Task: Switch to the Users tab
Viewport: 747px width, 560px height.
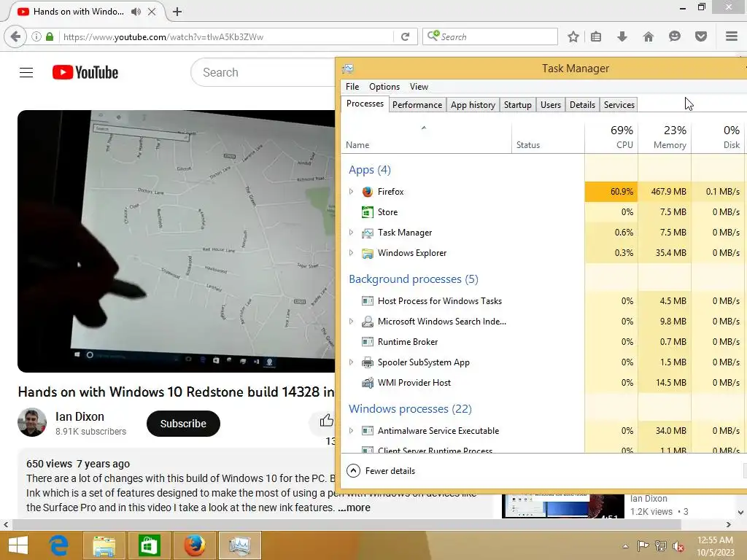Action: click(551, 105)
